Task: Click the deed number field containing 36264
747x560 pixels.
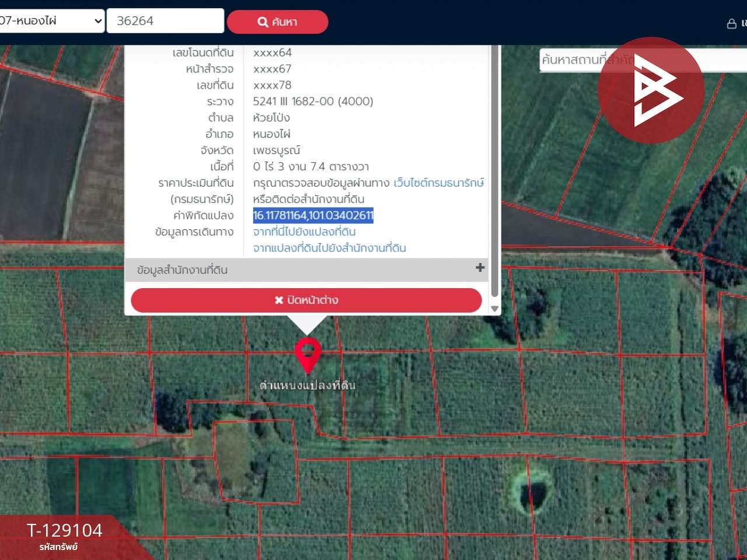Action: click(165, 21)
